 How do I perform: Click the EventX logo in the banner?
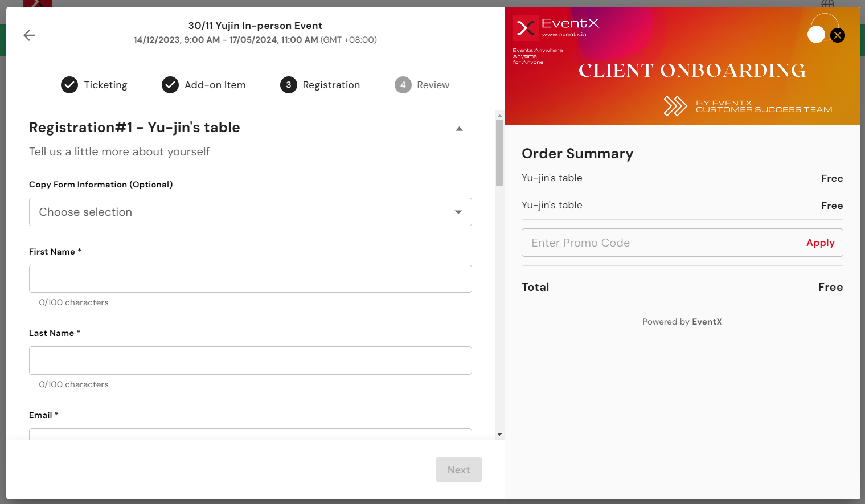tap(556, 28)
